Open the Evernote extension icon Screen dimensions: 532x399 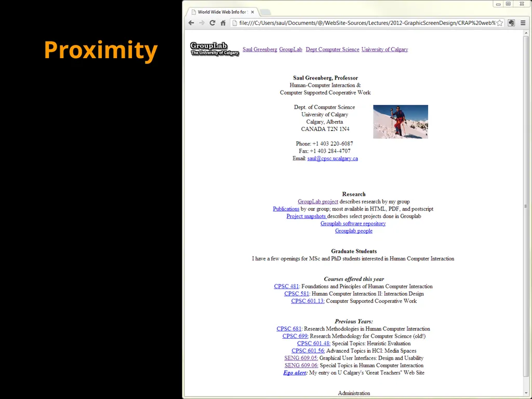[511, 23]
